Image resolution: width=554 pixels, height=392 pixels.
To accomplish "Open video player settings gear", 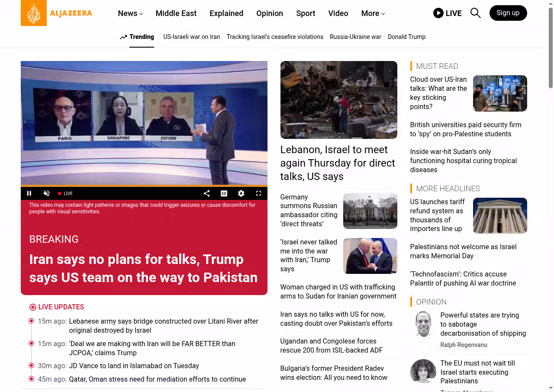I will pos(241,193).
